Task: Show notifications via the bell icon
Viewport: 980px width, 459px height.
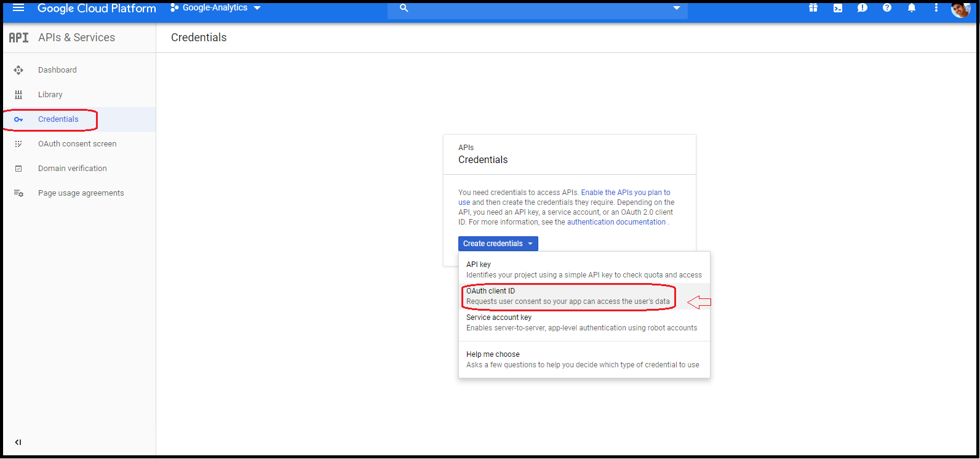Action: (912, 8)
